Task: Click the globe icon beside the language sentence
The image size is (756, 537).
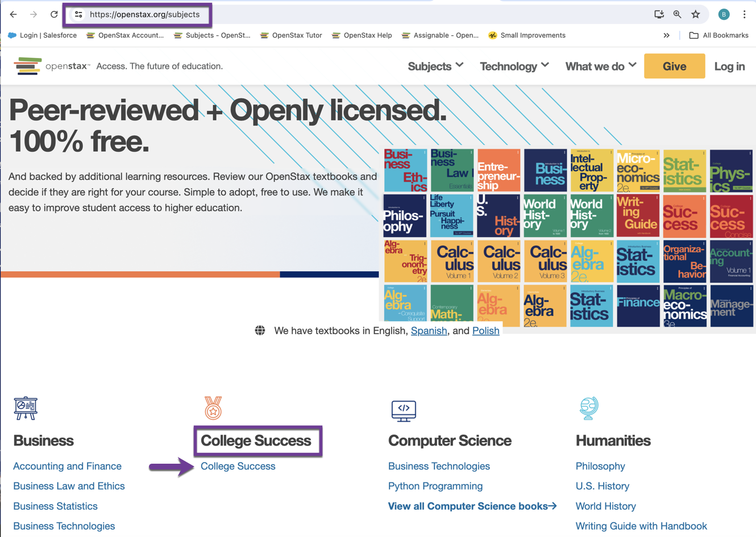Action: point(260,330)
